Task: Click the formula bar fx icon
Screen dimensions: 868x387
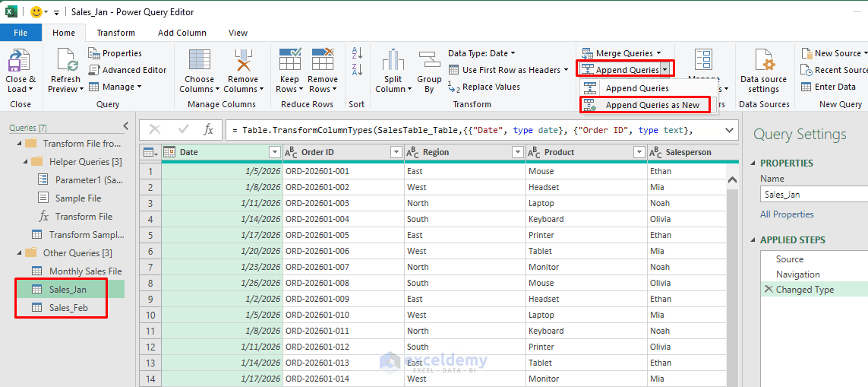Action: [209, 130]
